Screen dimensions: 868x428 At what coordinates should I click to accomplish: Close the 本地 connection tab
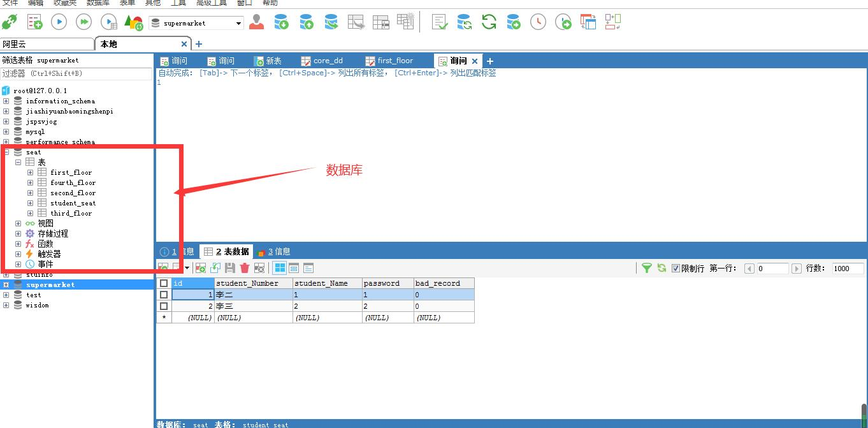coord(184,44)
